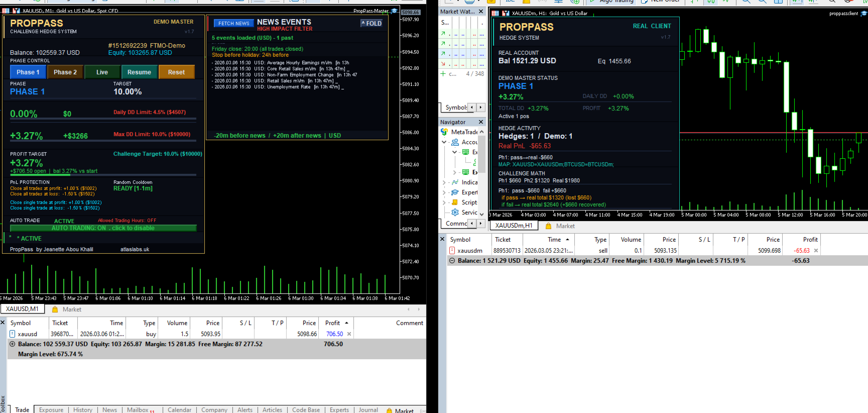Collapse the balance summary row under xauusdm sell
868x413 pixels.
click(452, 261)
